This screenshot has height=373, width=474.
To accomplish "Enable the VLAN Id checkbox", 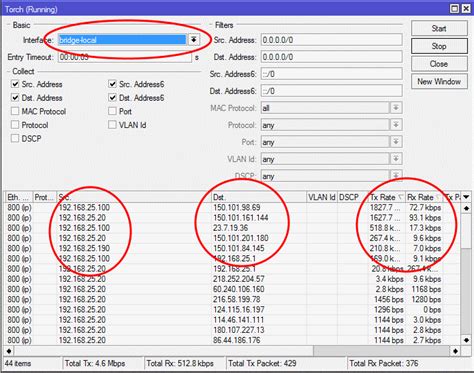I will coord(112,125).
